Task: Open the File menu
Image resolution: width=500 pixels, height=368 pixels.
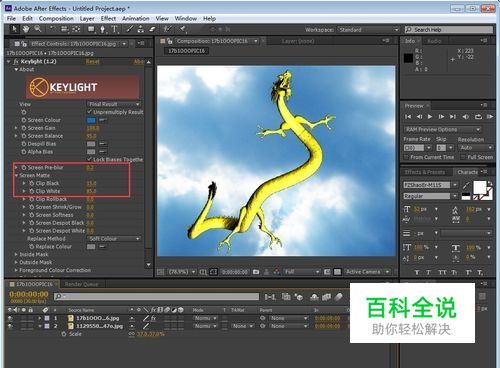Action: [11, 19]
